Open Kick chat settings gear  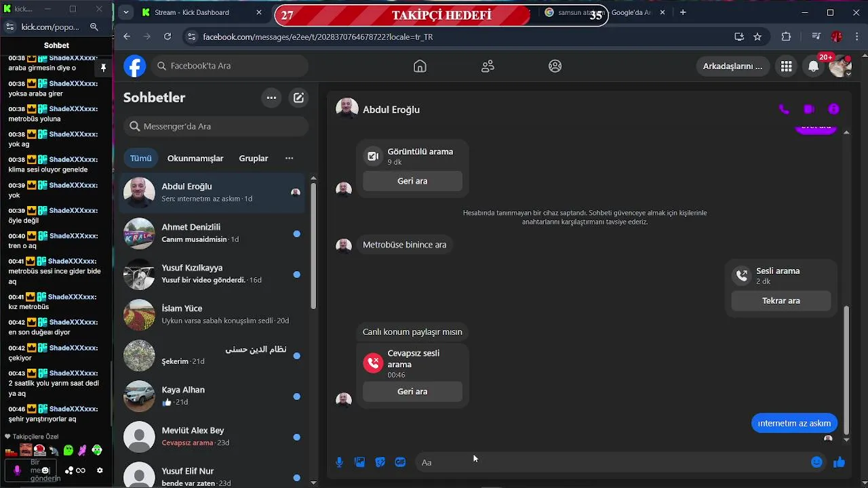point(100,470)
